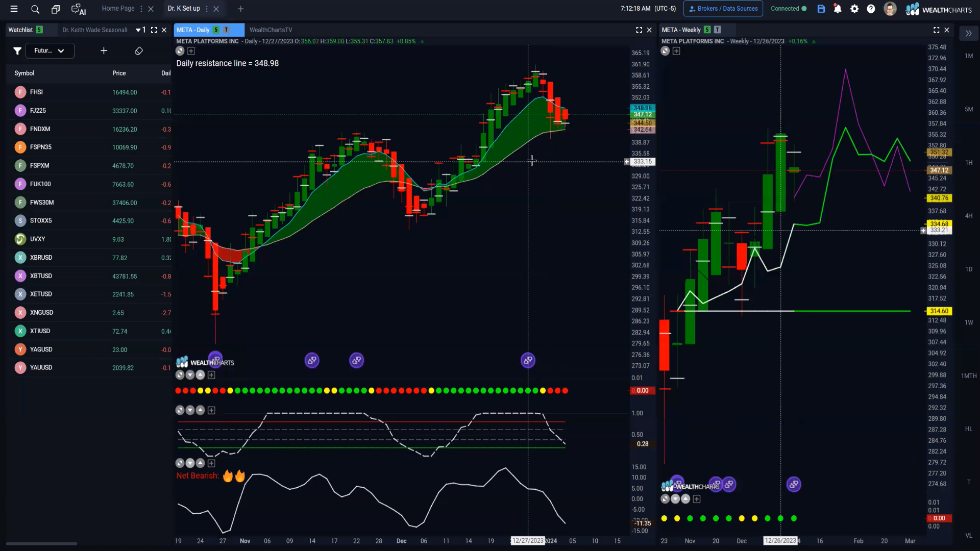Add indicator via plus box on weekly chart top
This screenshot has height=551, width=980.
click(x=676, y=51)
